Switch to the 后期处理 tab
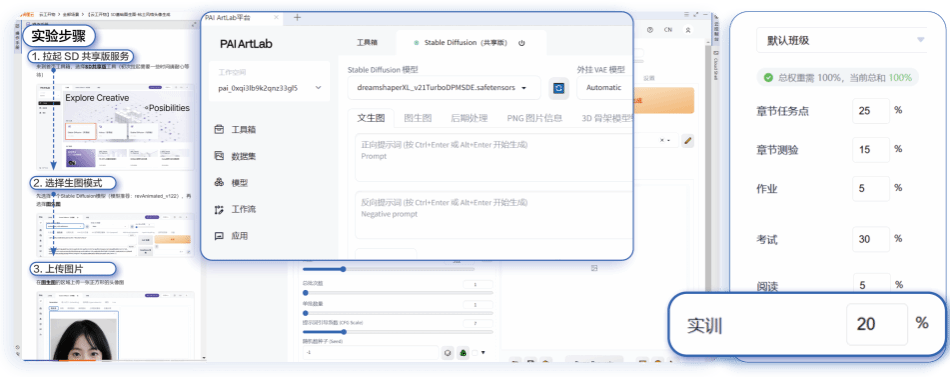This screenshot has width=950, height=377. [x=469, y=118]
